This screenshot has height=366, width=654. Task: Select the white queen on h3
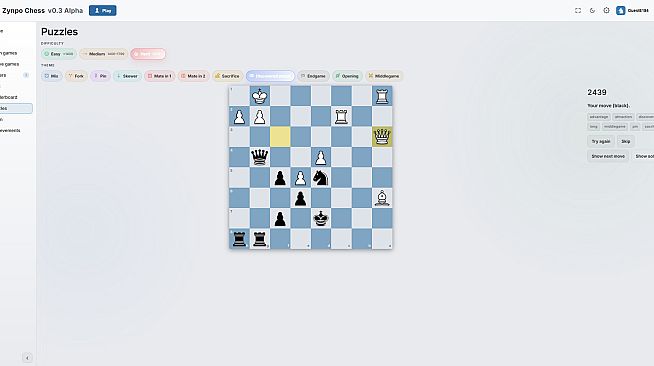(x=382, y=137)
